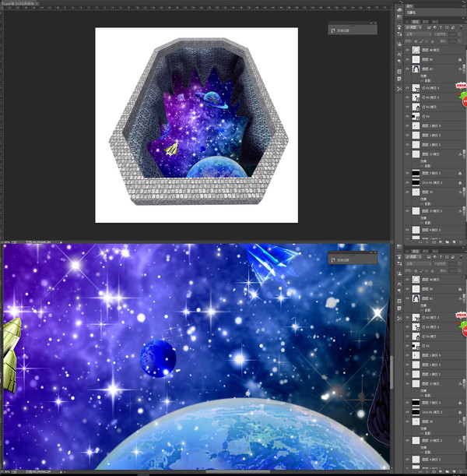
Task: Hide 灯-01 layer in the lower panel
Action: (407, 346)
